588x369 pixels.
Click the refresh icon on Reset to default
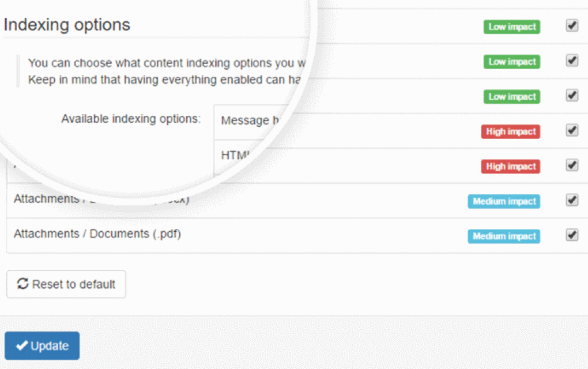click(x=22, y=284)
